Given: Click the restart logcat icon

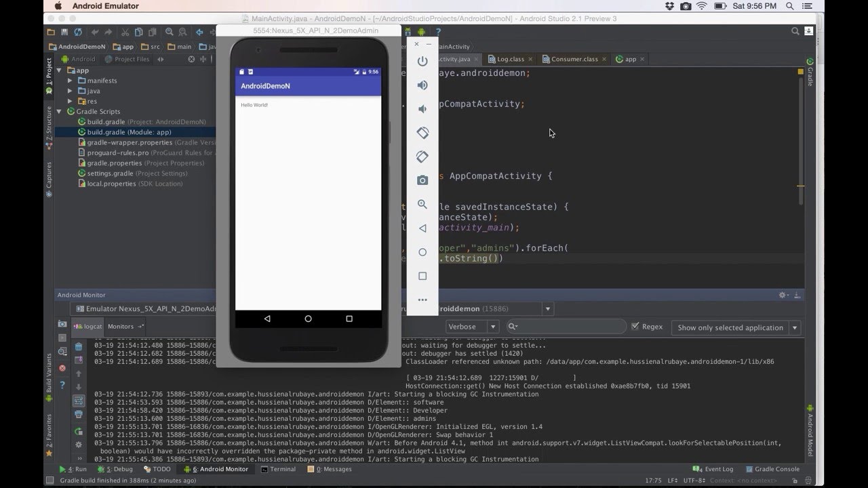Looking at the screenshot, I should click(x=79, y=431).
